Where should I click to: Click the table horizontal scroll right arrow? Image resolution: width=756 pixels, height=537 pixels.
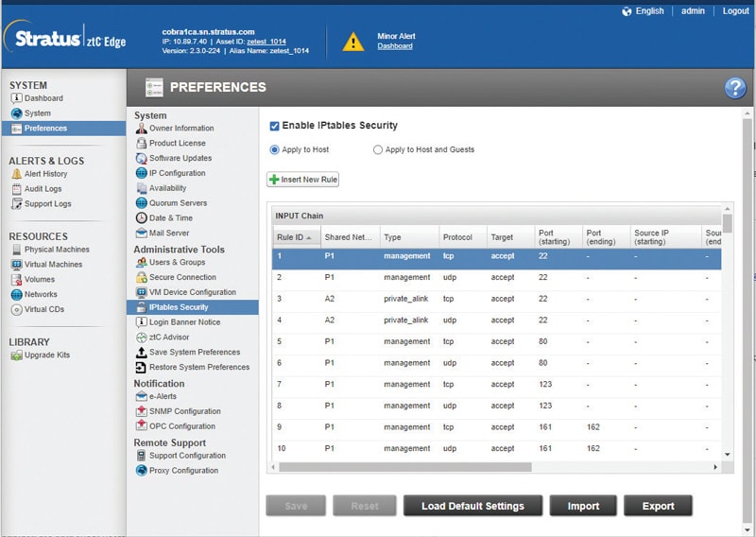715,468
